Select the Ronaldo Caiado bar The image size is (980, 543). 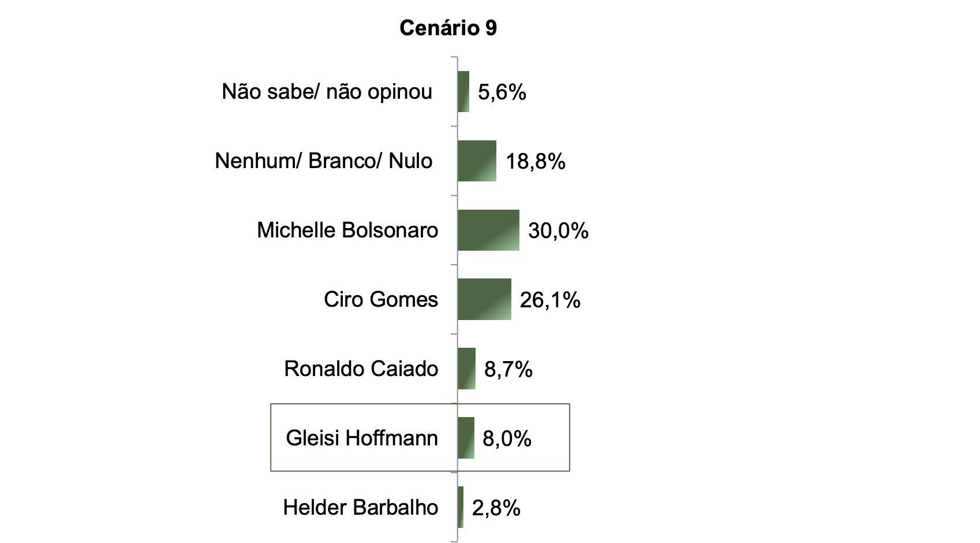[x=466, y=369]
